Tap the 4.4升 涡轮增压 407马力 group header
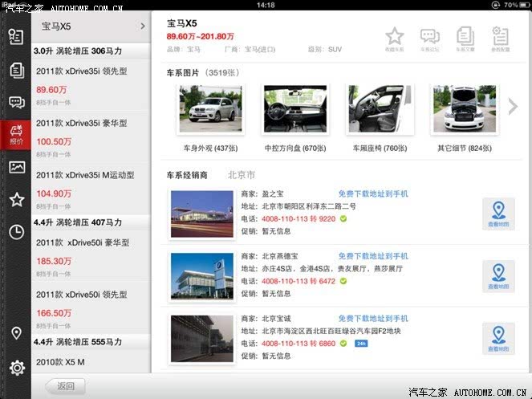The width and height of the screenshot is (532, 399). 91,222
